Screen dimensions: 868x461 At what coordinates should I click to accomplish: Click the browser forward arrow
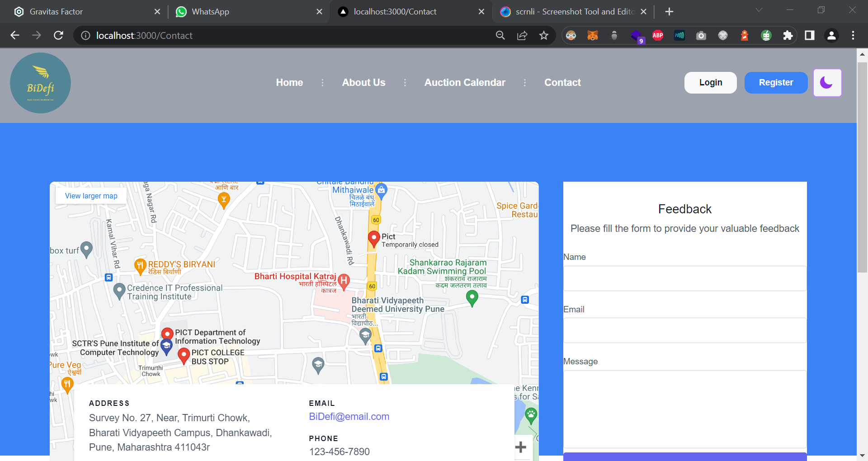coord(37,35)
